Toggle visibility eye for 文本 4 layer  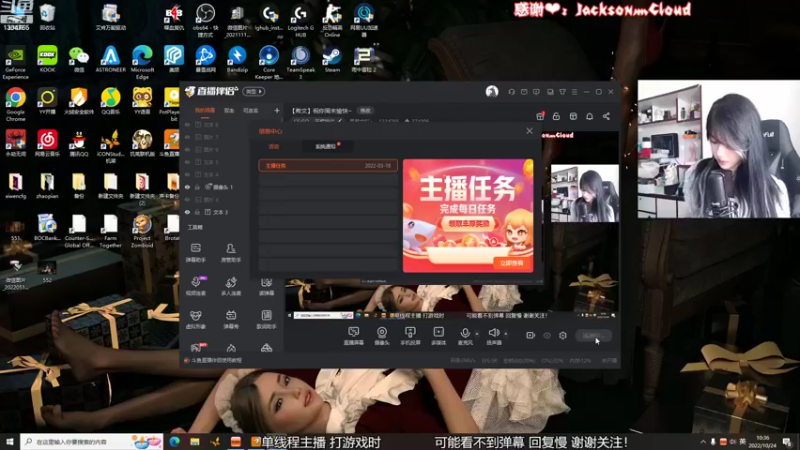(187, 174)
